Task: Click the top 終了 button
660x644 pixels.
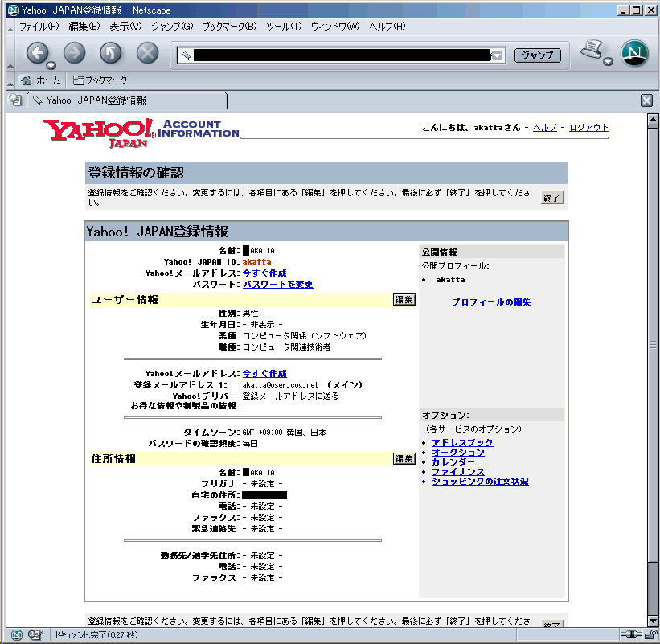Action: [x=552, y=198]
